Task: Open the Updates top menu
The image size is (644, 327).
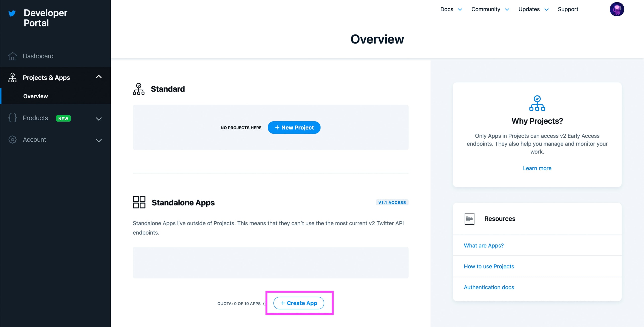Action: [529, 9]
